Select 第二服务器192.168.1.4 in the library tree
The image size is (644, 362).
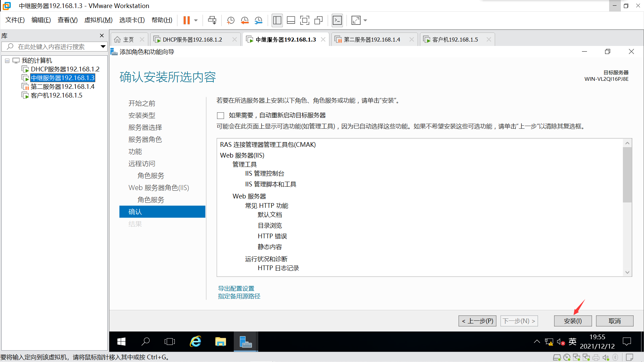(63, 86)
